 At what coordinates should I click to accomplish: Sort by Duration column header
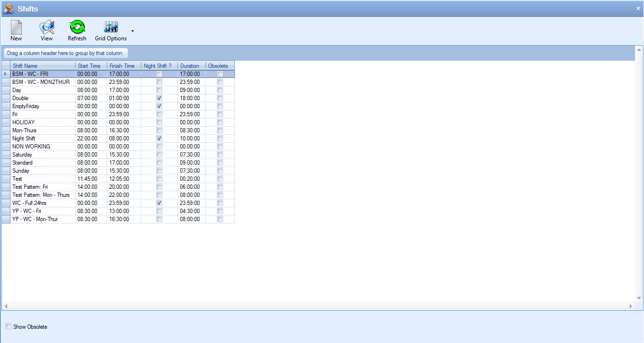pos(191,66)
